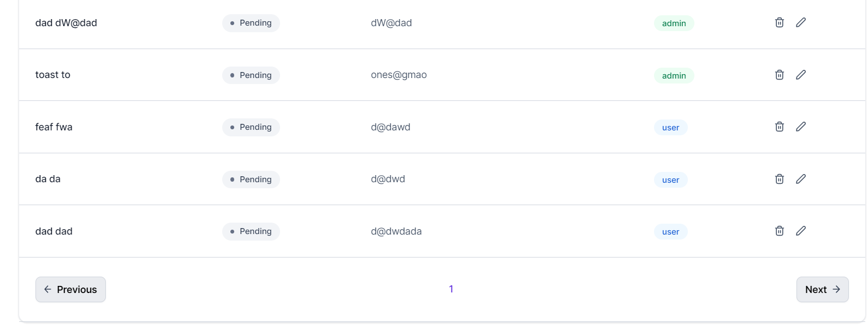Trash the dad dad row
The height and width of the screenshot is (329, 868).
(780, 231)
